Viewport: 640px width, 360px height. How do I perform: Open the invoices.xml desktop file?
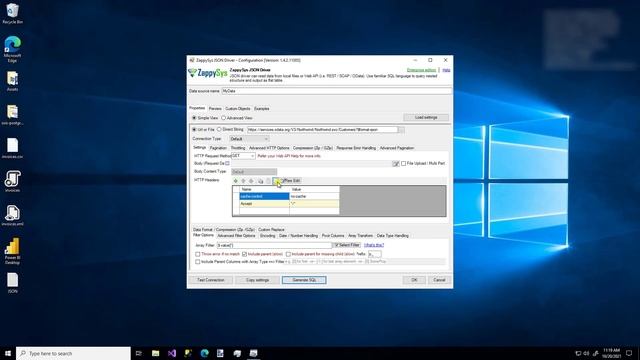(x=12, y=215)
